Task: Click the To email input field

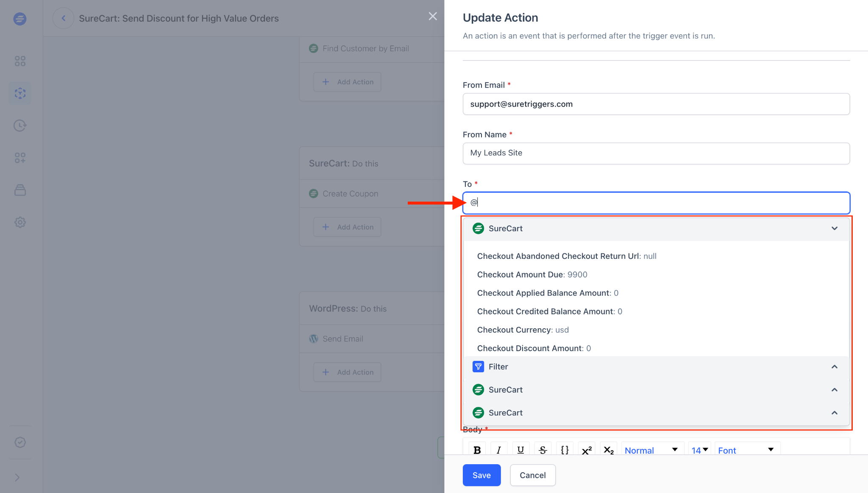Action: pyautogui.click(x=657, y=202)
